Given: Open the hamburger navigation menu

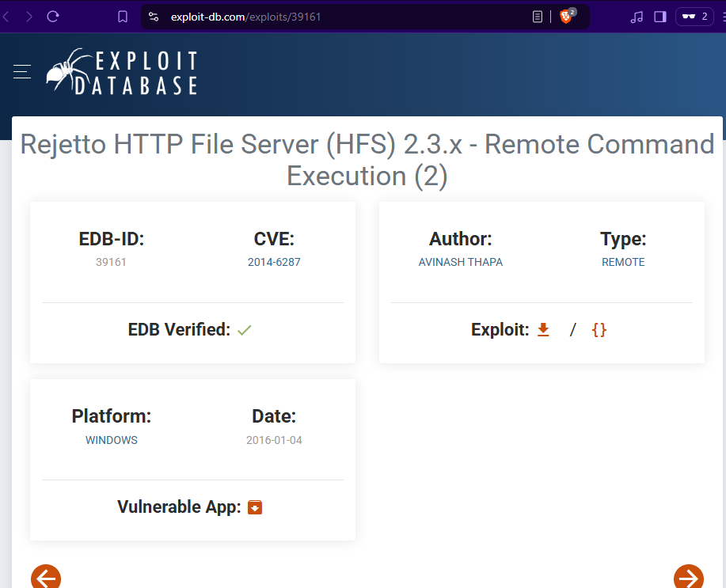Looking at the screenshot, I should 21,72.
